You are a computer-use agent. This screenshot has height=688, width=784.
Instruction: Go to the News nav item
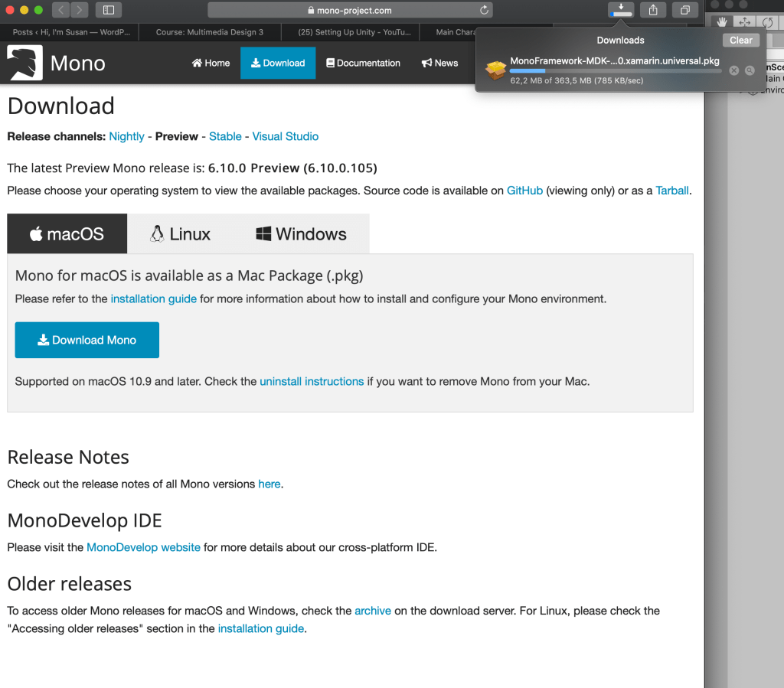click(439, 64)
